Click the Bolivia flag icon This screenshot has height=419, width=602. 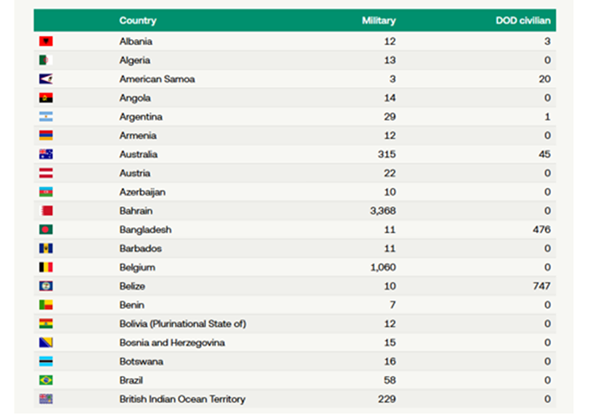tap(45, 325)
